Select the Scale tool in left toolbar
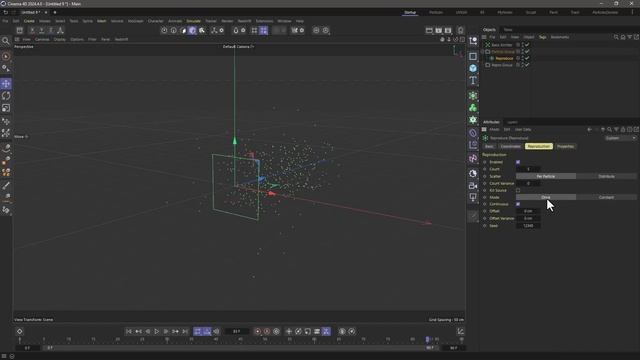The width and height of the screenshot is (640, 360). 6,108
